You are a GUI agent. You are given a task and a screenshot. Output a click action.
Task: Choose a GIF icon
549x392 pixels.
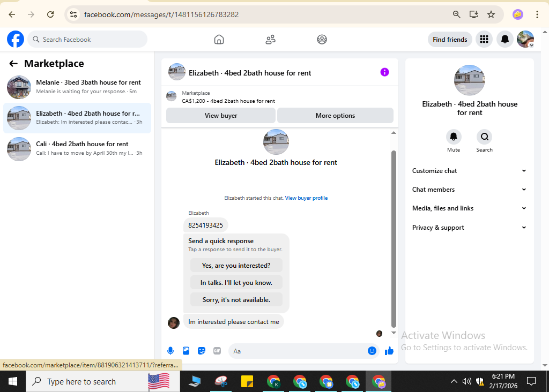point(217,351)
